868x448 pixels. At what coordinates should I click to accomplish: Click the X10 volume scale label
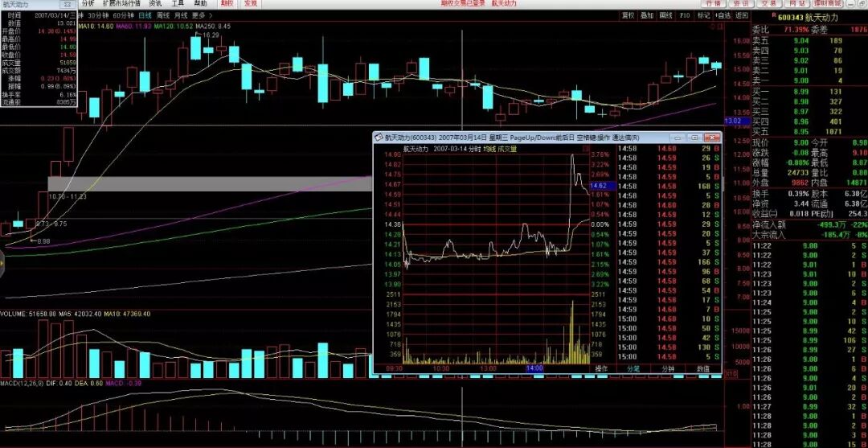click(731, 374)
